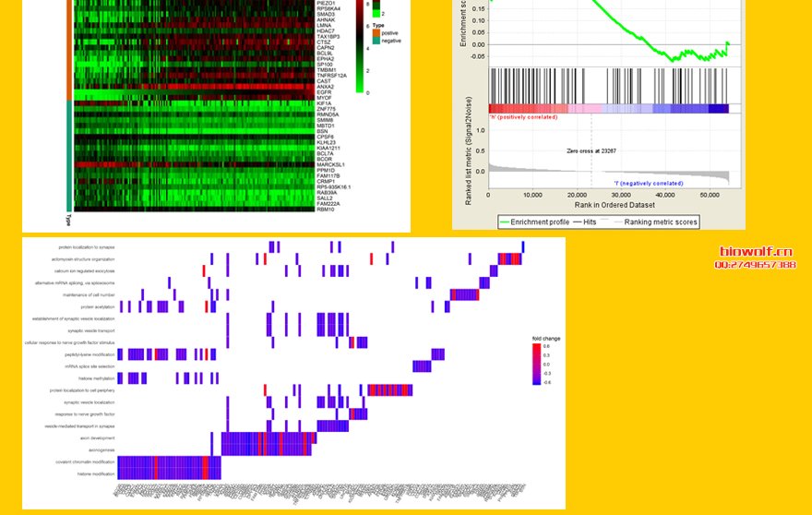Click the RMND5A gene label

point(328,115)
